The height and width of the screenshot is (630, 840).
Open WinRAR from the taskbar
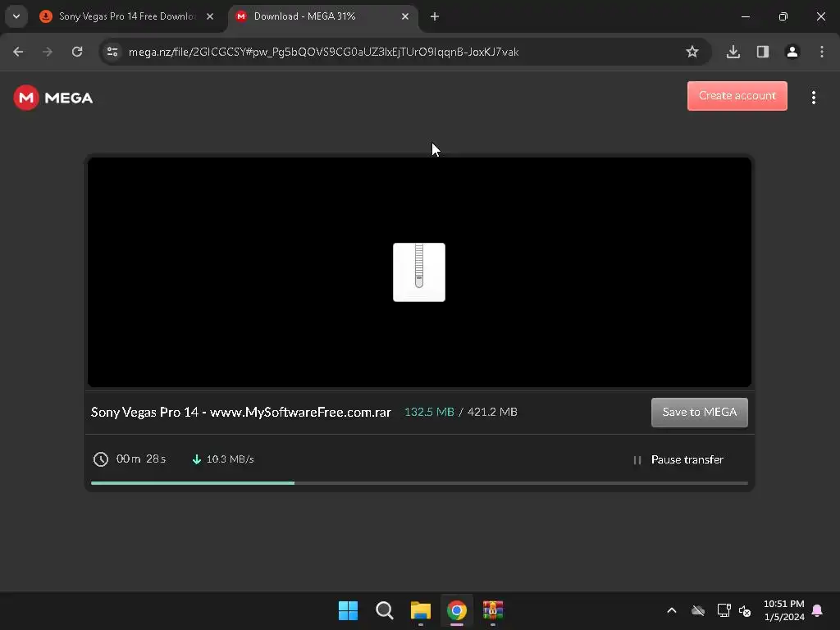coord(493,610)
